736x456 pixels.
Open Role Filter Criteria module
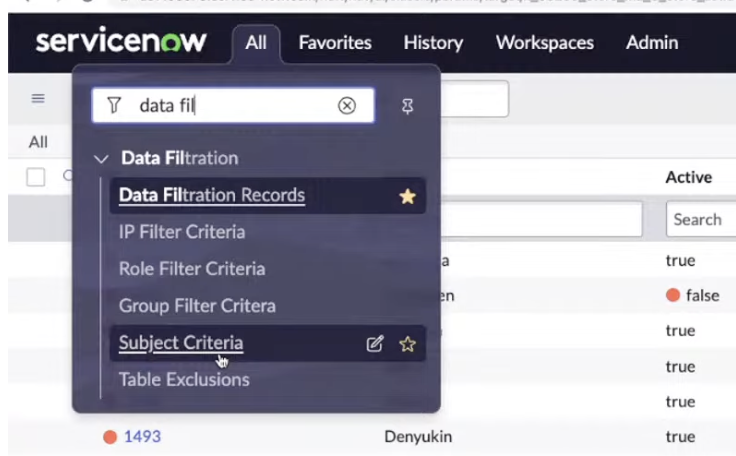(192, 269)
